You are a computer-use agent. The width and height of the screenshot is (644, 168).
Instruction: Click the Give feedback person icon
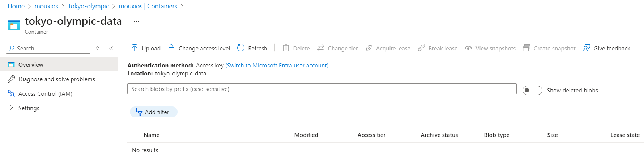click(587, 48)
